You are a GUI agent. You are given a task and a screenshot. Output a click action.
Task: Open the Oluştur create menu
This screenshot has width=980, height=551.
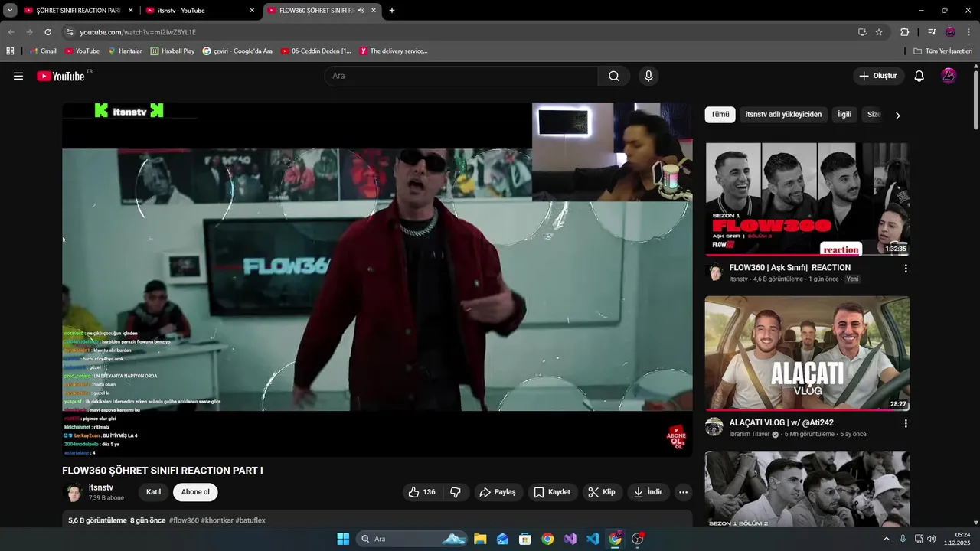[878, 76]
